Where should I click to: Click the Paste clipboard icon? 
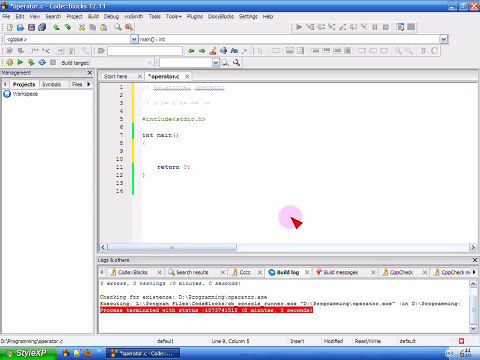pyautogui.click(x=104, y=27)
